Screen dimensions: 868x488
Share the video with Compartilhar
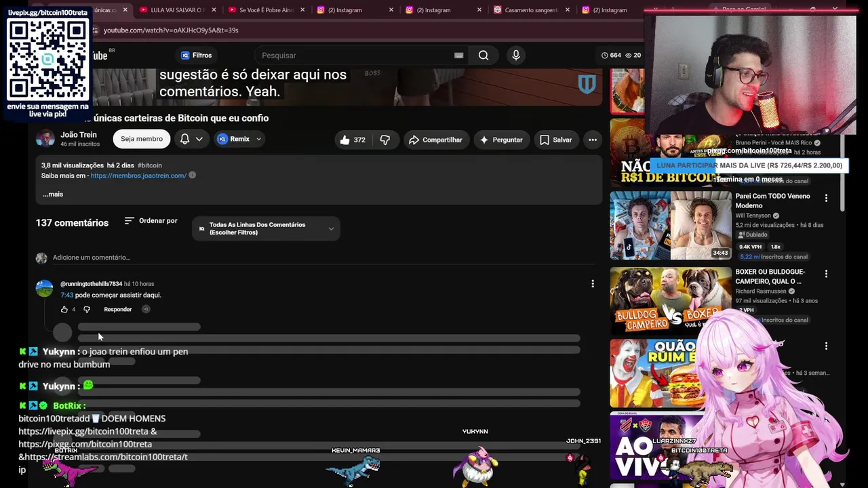(435, 140)
